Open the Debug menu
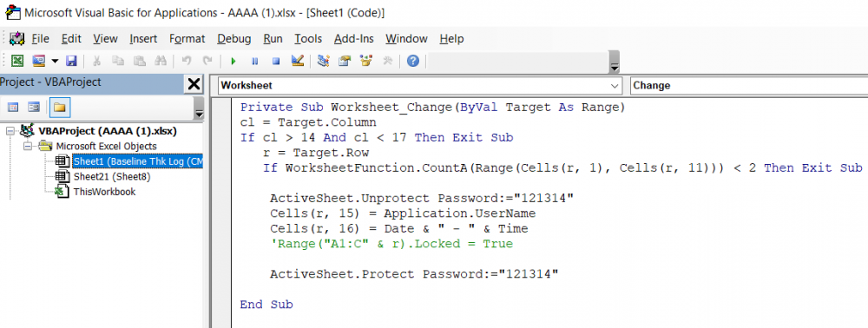 [x=234, y=39]
